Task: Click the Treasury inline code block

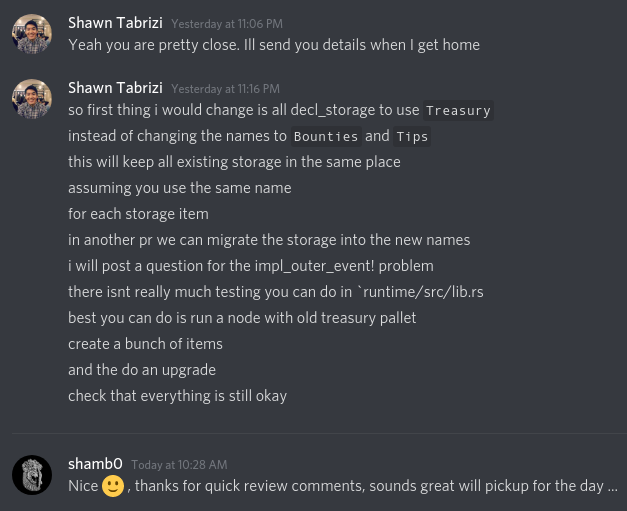Action: point(458,110)
